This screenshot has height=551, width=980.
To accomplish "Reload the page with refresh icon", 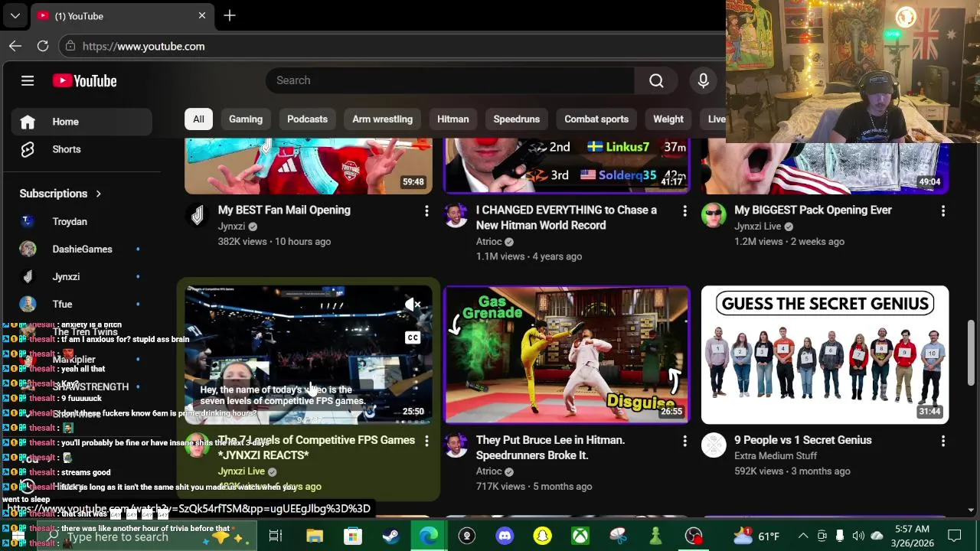I will 43,46.
